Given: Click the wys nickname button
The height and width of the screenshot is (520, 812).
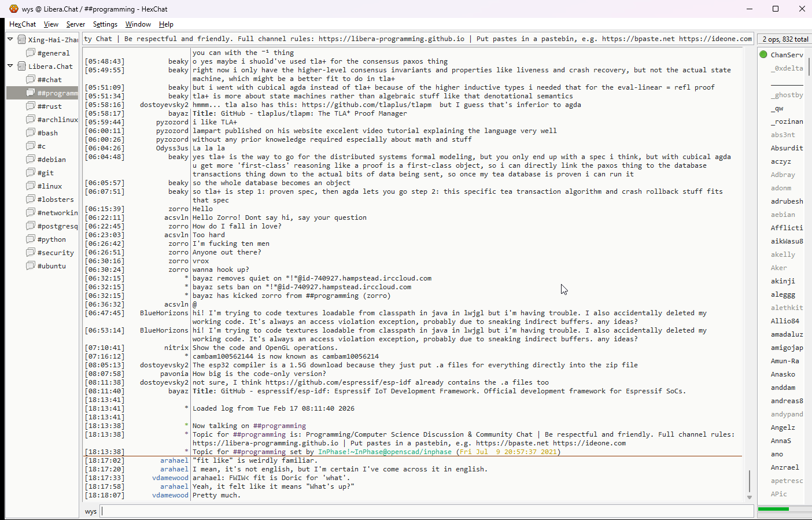Looking at the screenshot, I should (x=91, y=511).
